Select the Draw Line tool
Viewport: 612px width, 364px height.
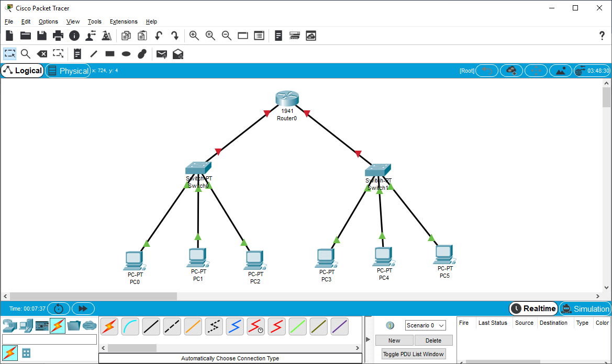(x=94, y=54)
